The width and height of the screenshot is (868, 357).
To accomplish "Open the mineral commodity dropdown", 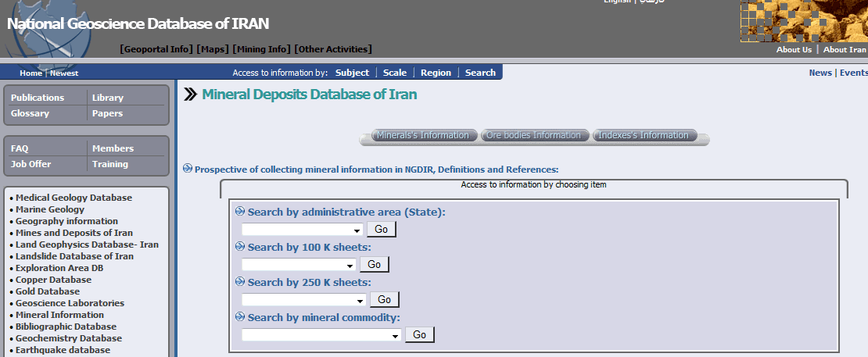I will point(321,335).
